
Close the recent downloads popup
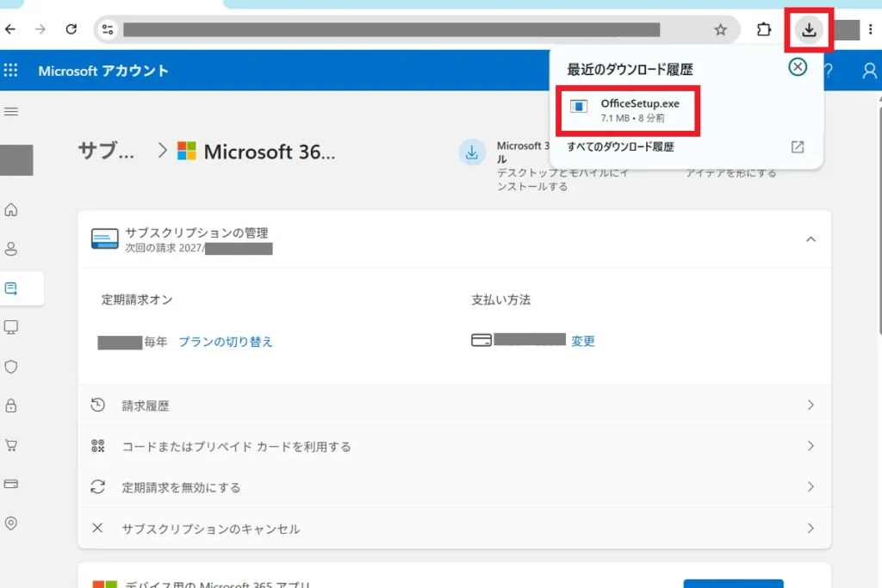click(x=797, y=67)
